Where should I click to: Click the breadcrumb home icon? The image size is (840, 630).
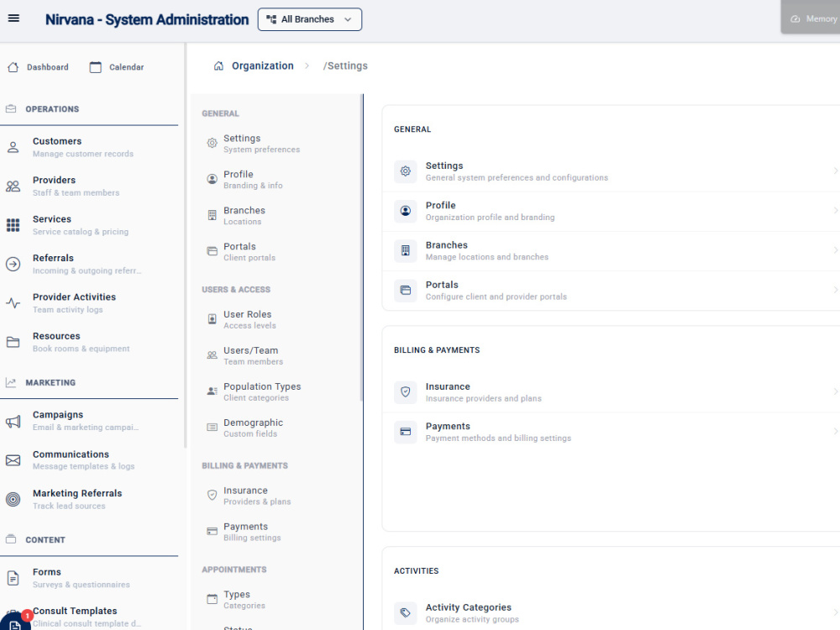pyautogui.click(x=218, y=66)
